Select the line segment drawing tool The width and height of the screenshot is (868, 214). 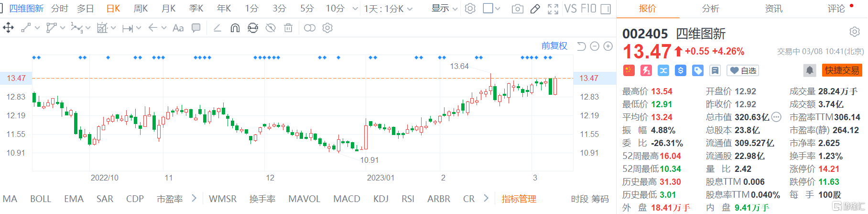26,28
